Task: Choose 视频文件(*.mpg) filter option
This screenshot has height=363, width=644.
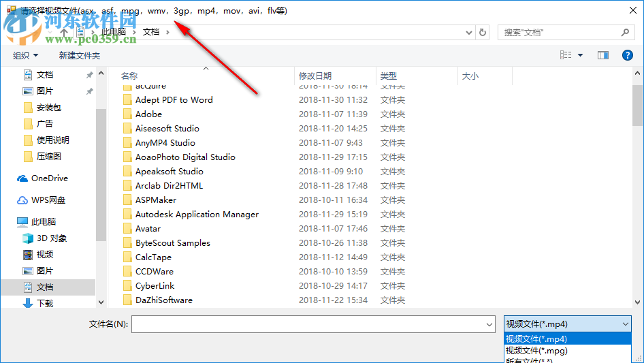Action: 568,351
